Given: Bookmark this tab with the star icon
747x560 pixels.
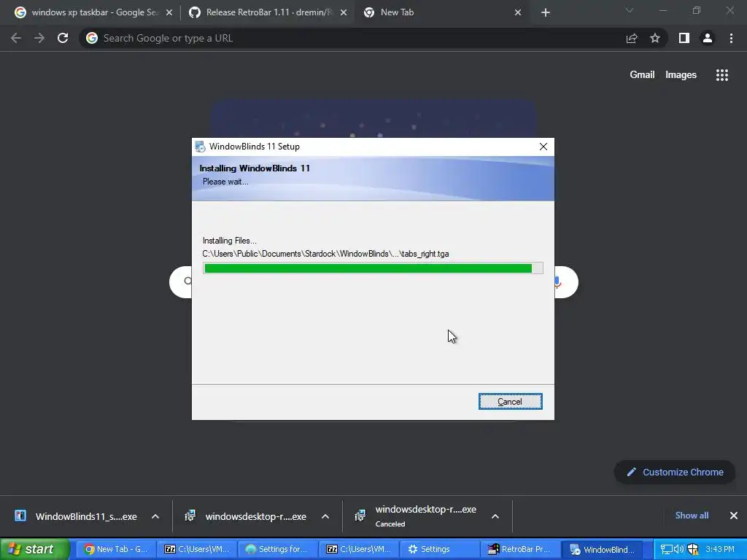Looking at the screenshot, I should [655, 38].
